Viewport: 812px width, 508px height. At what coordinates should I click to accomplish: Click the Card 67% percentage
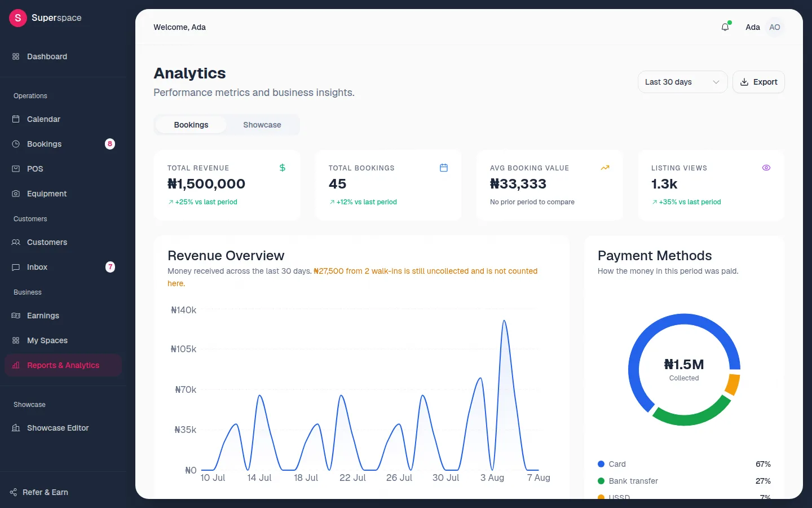point(763,464)
